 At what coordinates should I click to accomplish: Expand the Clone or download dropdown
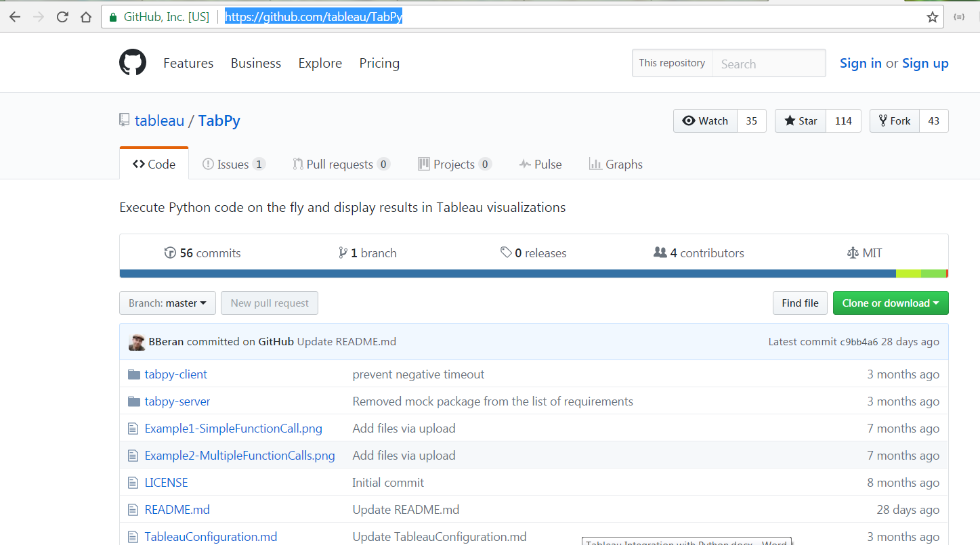coord(891,303)
